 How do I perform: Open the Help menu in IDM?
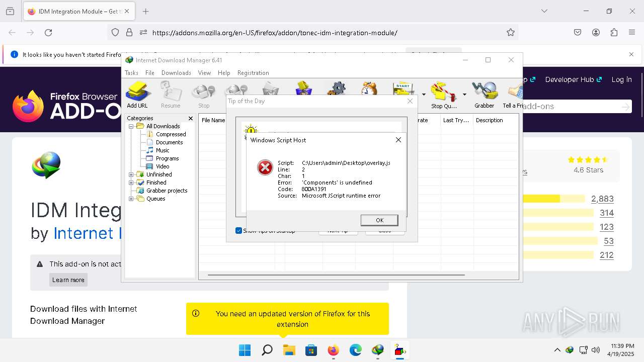[x=224, y=73]
